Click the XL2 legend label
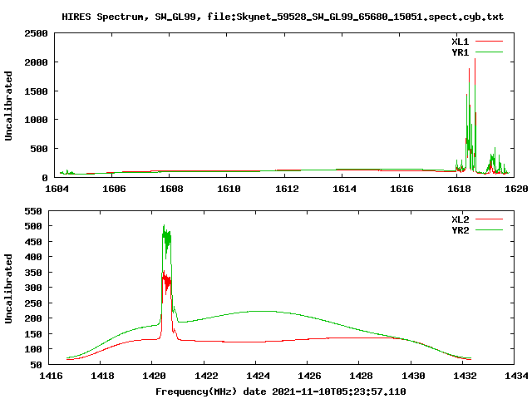532x399 pixels. (x=460, y=219)
